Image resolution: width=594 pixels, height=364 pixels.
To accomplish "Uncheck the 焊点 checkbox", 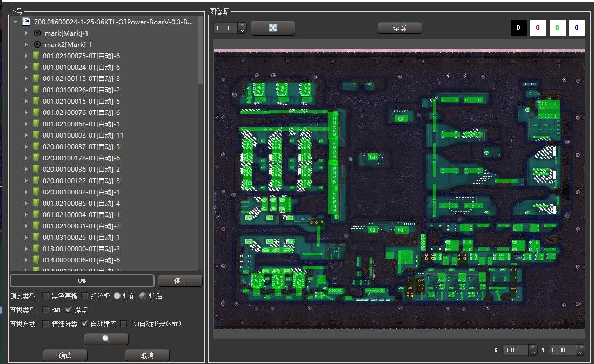I will pos(68,310).
